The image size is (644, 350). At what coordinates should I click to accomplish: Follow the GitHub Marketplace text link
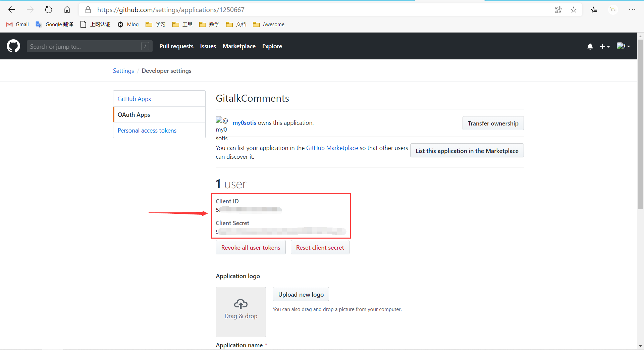point(332,148)
